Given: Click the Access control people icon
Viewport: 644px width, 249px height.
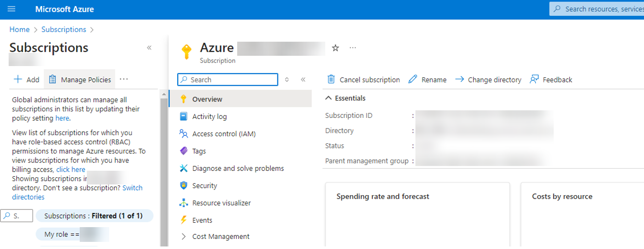Looking at the screenshot, I should click(x=184, y=134).
